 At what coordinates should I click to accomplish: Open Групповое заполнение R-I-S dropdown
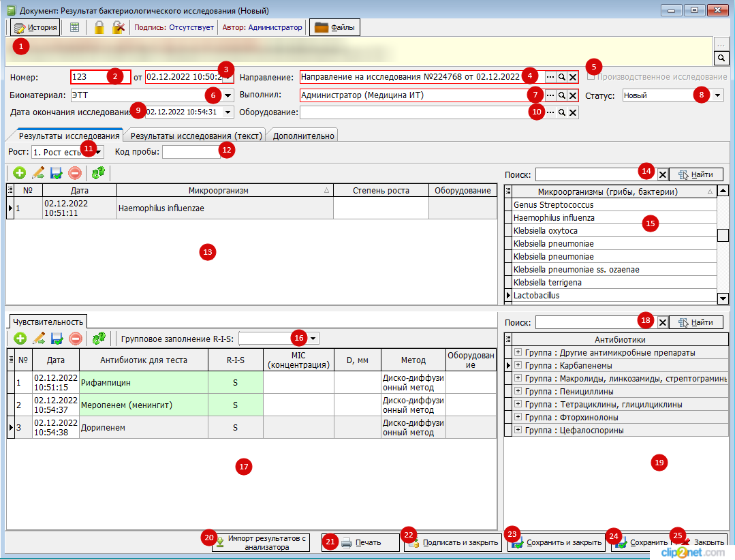313,339
